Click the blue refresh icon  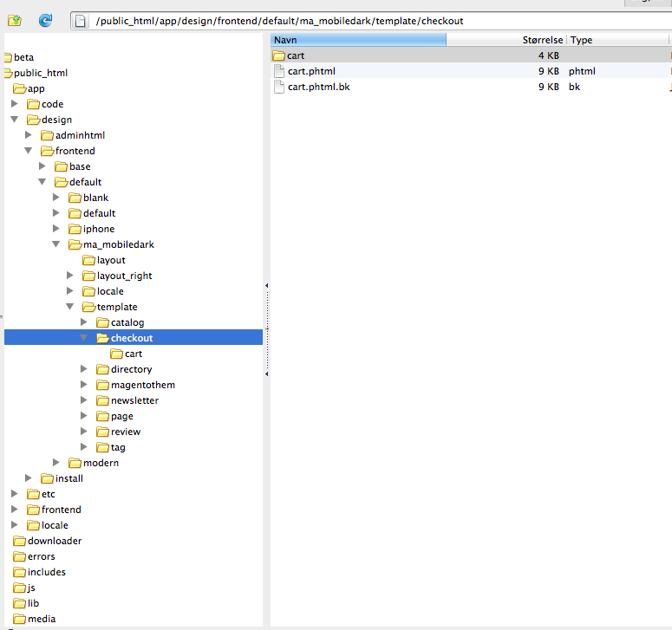(x=45, y=20)
